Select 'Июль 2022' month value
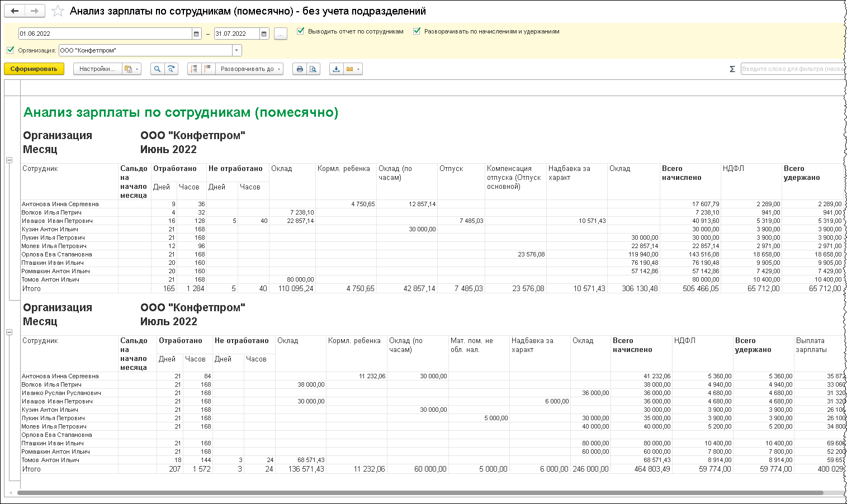Image resolution: width=847 pixels, height=504 pixels. pos(168,321)
